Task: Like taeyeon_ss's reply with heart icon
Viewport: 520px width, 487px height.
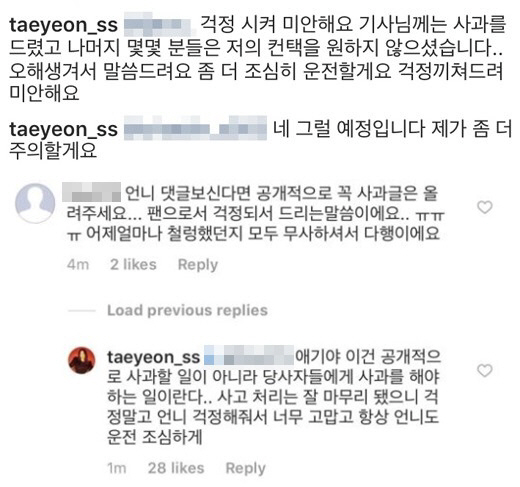Action: [485, 370]
